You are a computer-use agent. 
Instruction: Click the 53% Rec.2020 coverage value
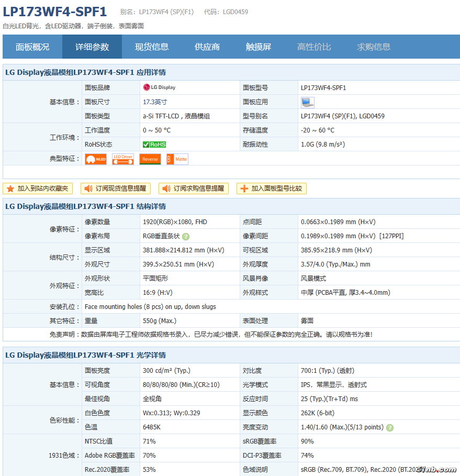coord(149,470)
